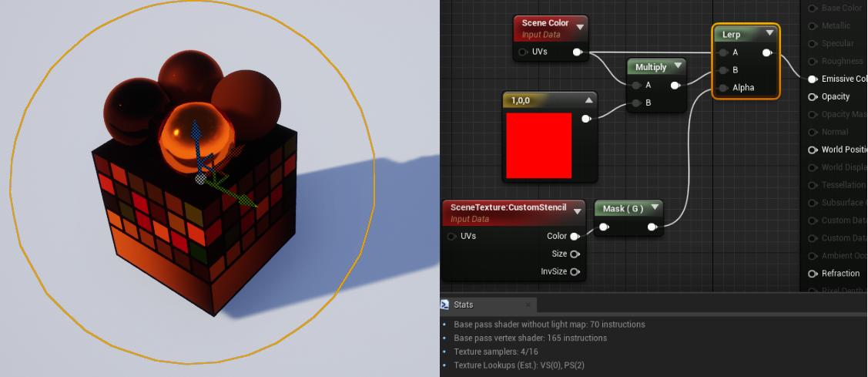This screenshot has width=868, height=377.
Task: Click the 'Texture Lookups (Est.)' stat line
Action: tap(518, 365)
